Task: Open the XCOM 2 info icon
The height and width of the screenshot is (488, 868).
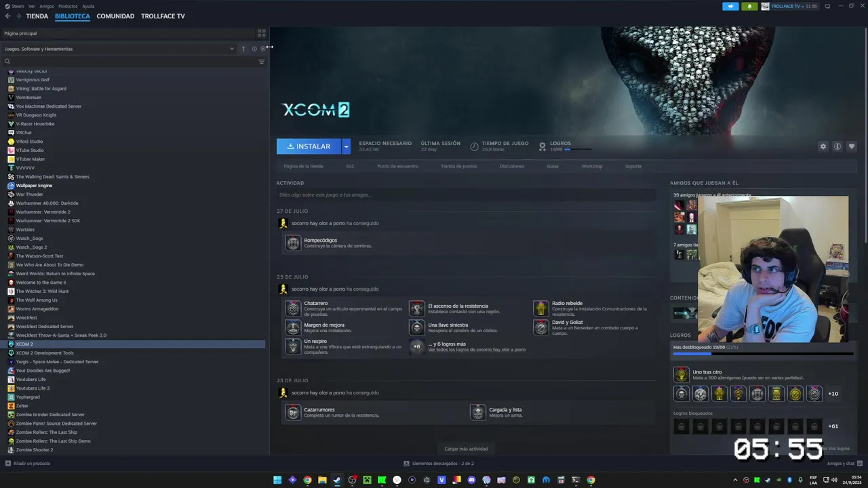Action: pyautogui.click(x=837, y=146)
